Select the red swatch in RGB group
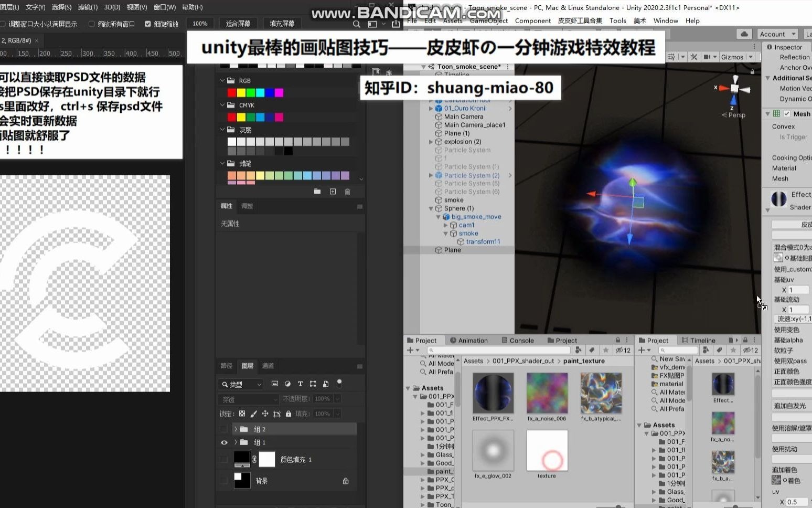Image resolution: width=812 pixels, height=508 pixels. 231,92
